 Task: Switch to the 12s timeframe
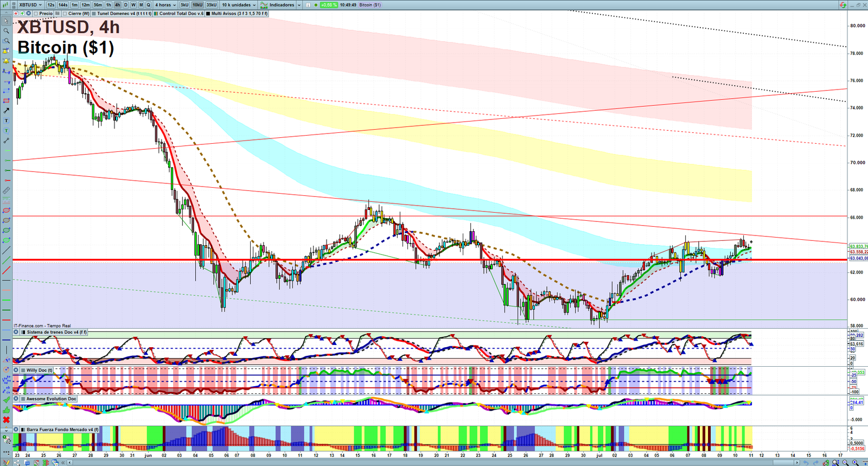click(50, 5)
